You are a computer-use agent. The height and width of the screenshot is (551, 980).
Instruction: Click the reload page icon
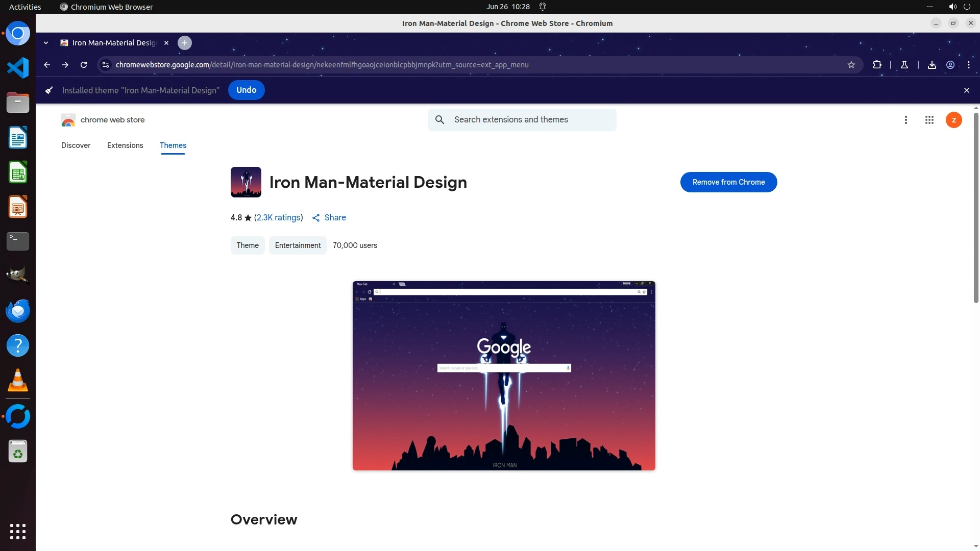(84, 65)
